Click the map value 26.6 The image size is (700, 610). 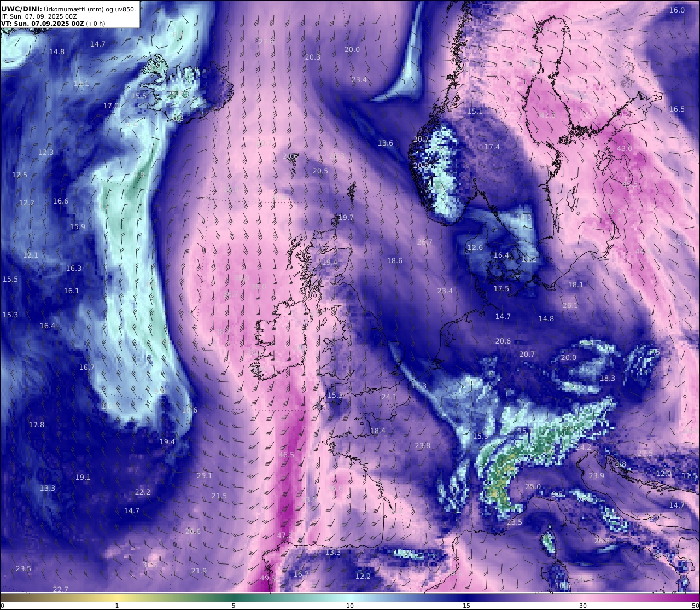click(x=193, y=531)
